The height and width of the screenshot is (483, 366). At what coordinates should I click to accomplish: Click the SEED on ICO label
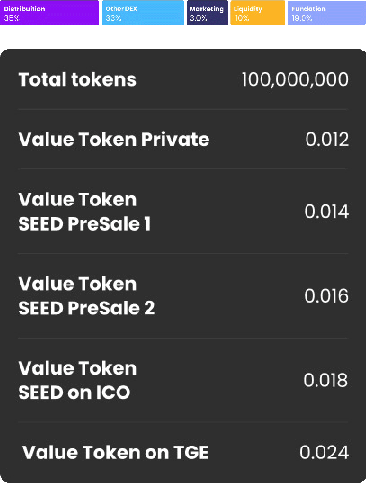pyautogui.click(x=74, y=392)
